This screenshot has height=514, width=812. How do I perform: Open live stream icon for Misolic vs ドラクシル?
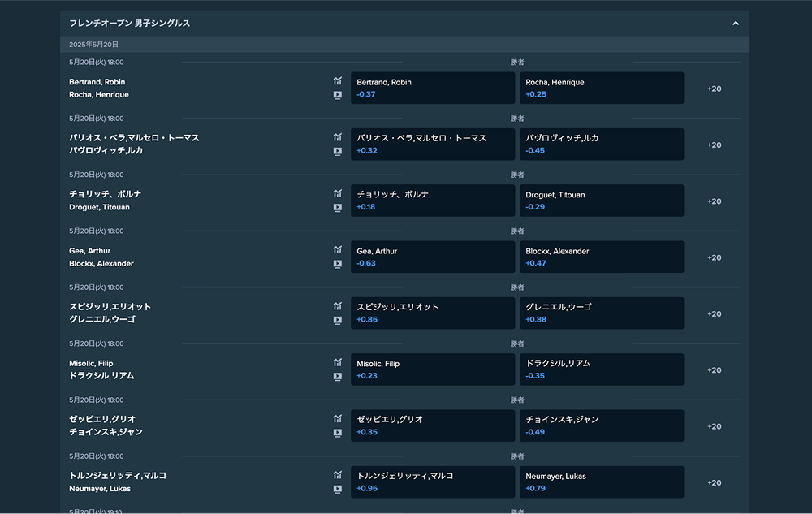point(338,377)
